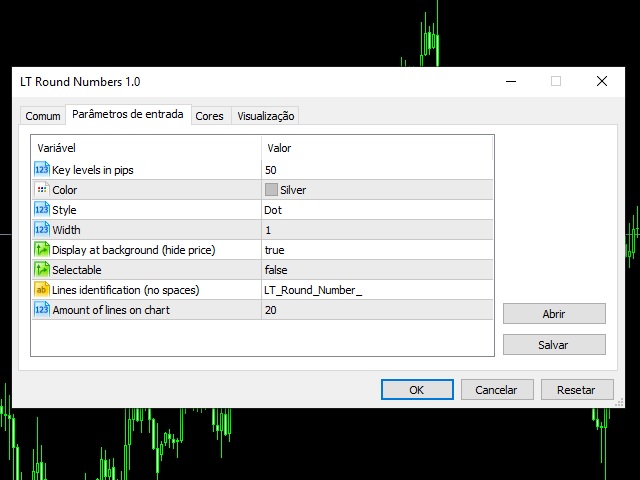Select the Style variable label
Image resolution: width=640 pixels, height=480 pixels.
coord(64,210)
